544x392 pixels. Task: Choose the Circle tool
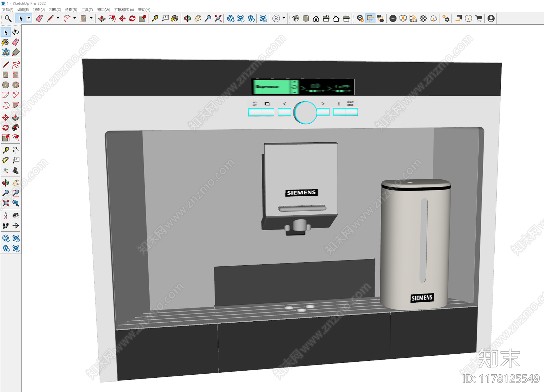tap(6, 85)
